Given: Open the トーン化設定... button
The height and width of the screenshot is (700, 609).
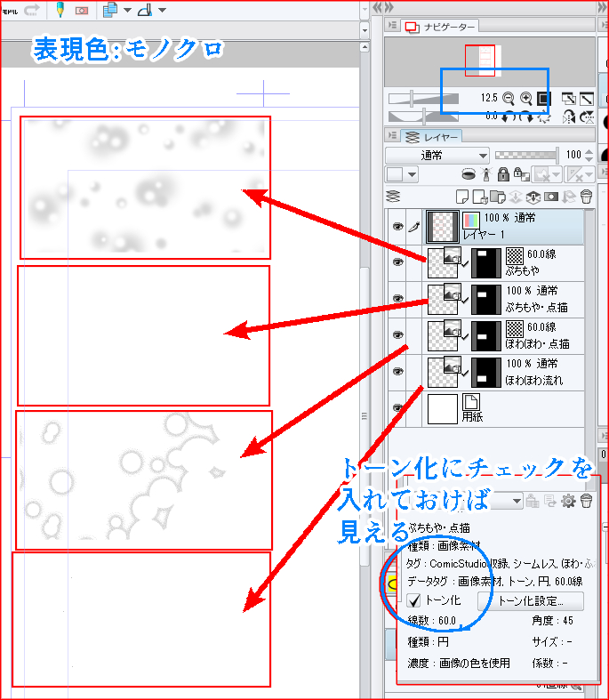Looking at the screenshot, I should pos(530,601).
